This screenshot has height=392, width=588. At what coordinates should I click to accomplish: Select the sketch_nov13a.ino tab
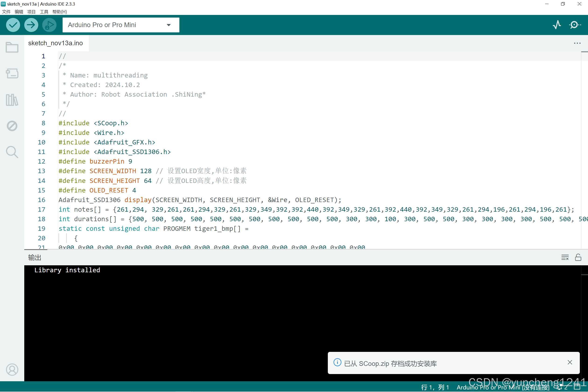click(56, 43)
